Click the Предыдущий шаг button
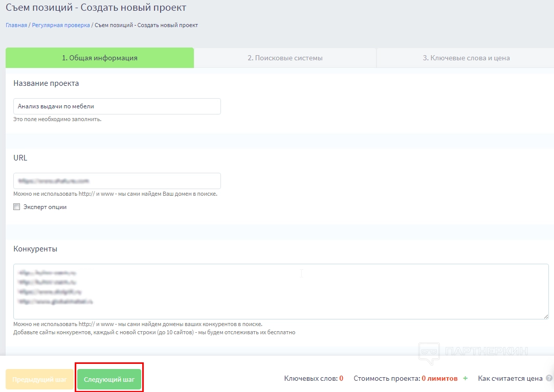The image size is (554, 392). coord(39,379)
